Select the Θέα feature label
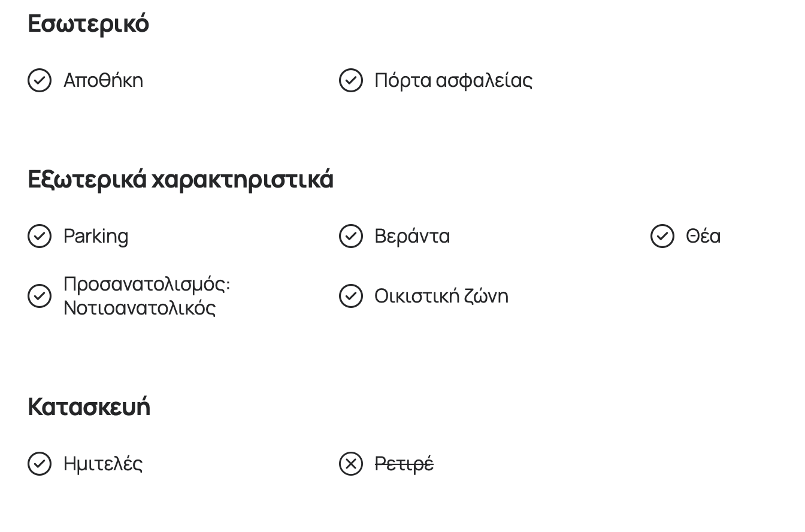The width and height of the screenshot is (805, 532). coord(703,236)
